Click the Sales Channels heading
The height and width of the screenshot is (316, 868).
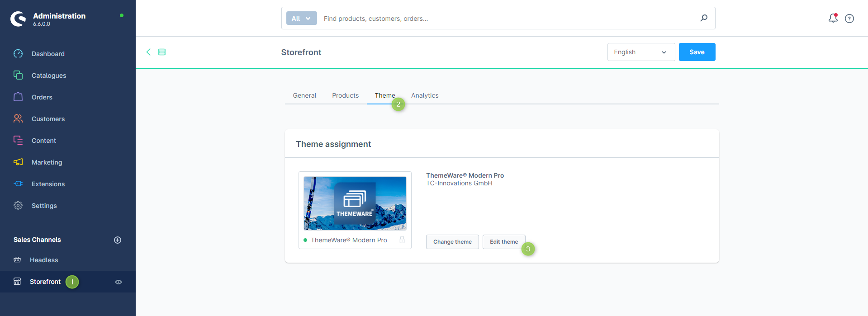point(37,240)
